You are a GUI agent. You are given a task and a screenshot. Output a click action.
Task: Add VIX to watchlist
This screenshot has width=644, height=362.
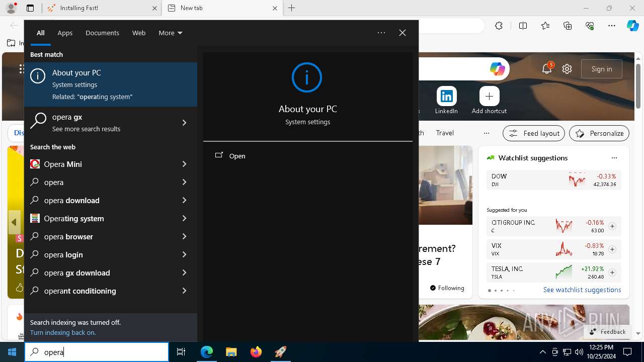click(612, 249)
